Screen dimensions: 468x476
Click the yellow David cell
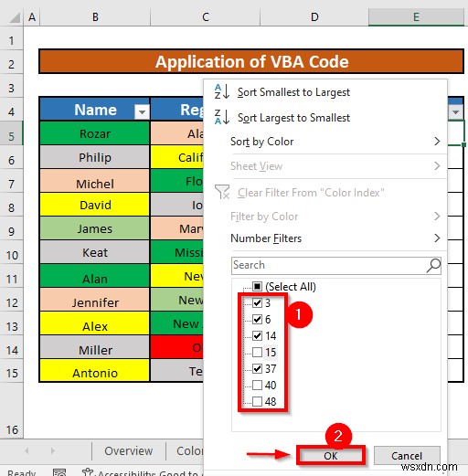95,205
